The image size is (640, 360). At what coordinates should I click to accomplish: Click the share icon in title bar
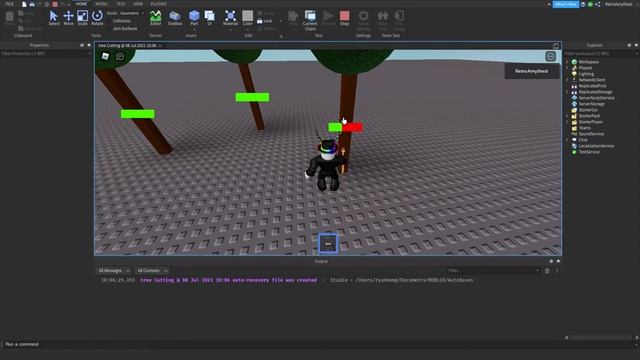[x=598, y=4]
